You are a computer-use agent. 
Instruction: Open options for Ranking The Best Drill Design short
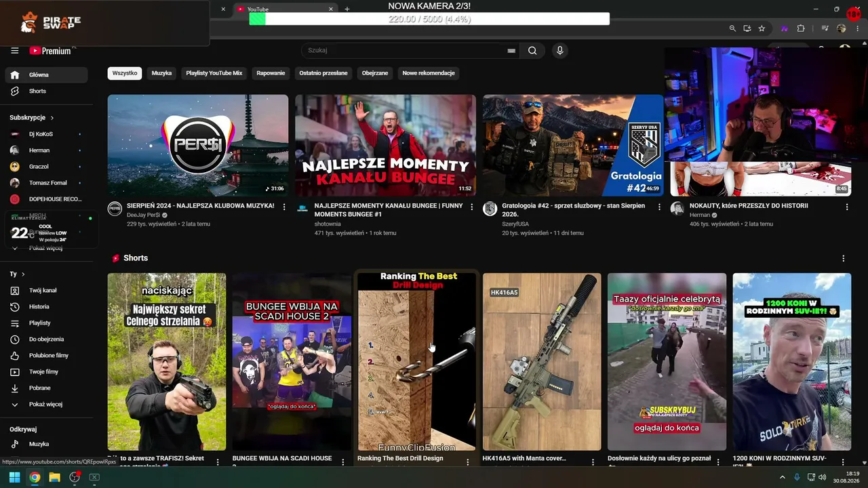468,462
